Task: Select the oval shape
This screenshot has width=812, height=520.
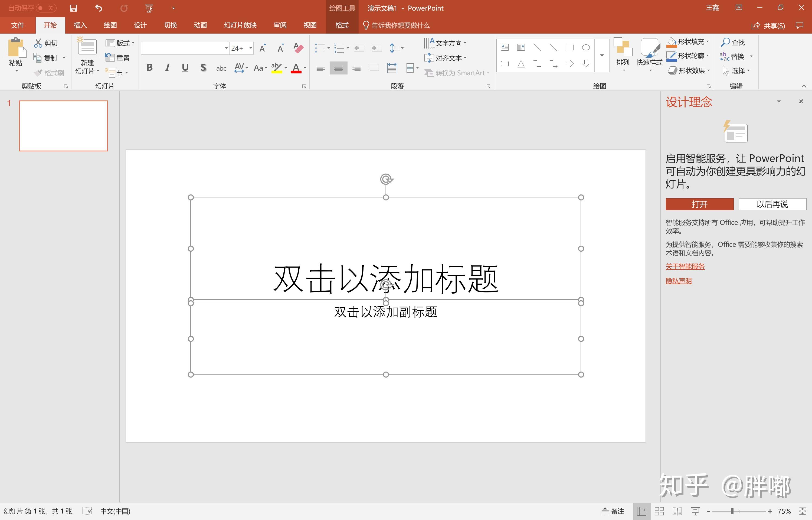Action: pyautogui.click(x=586, y=47)
